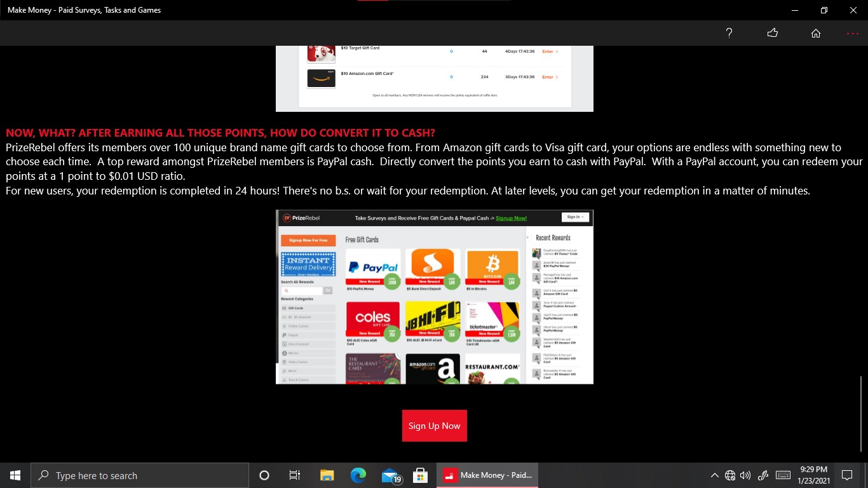Click the volume speaker tray icon
The image size is (868, 488).
click(745, 475)
